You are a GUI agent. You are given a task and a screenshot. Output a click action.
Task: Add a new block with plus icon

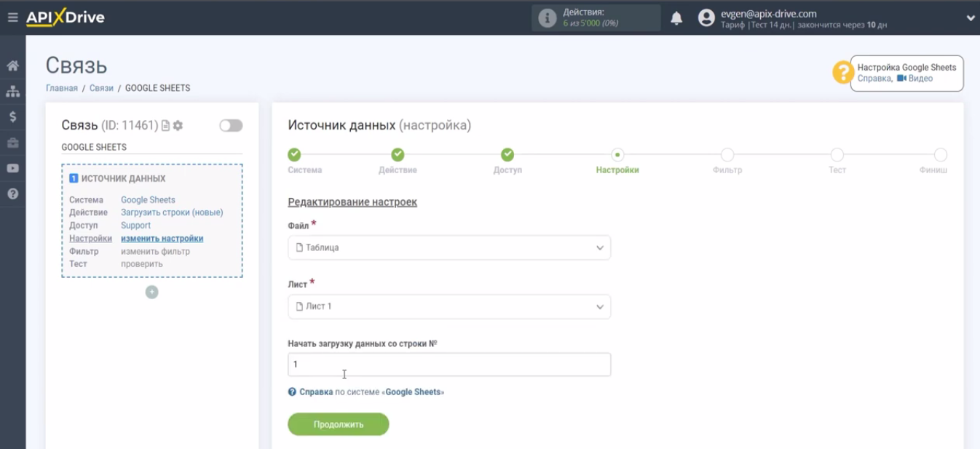[151, 292]
